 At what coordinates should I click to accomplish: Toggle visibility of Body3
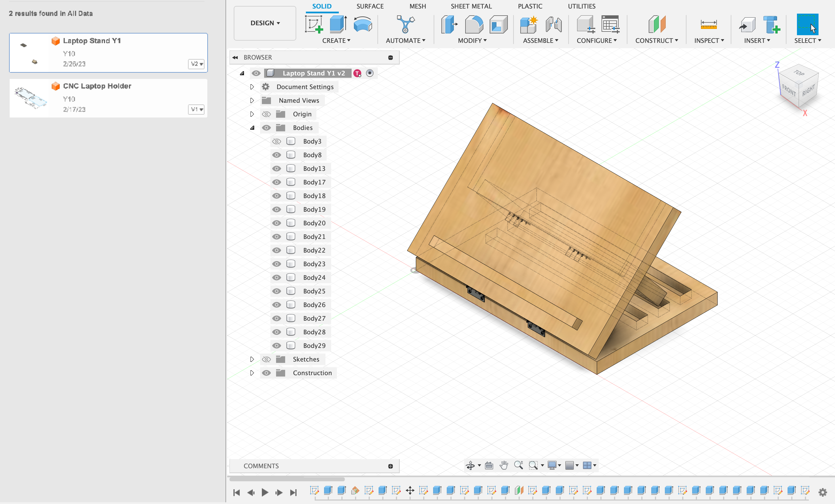276,141
